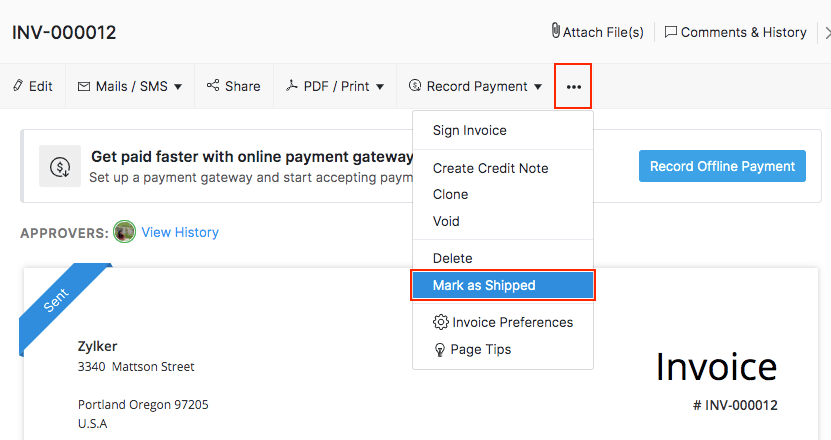Click the approver avatar picture
Viewport: 831px width, 440px height.
125,232
